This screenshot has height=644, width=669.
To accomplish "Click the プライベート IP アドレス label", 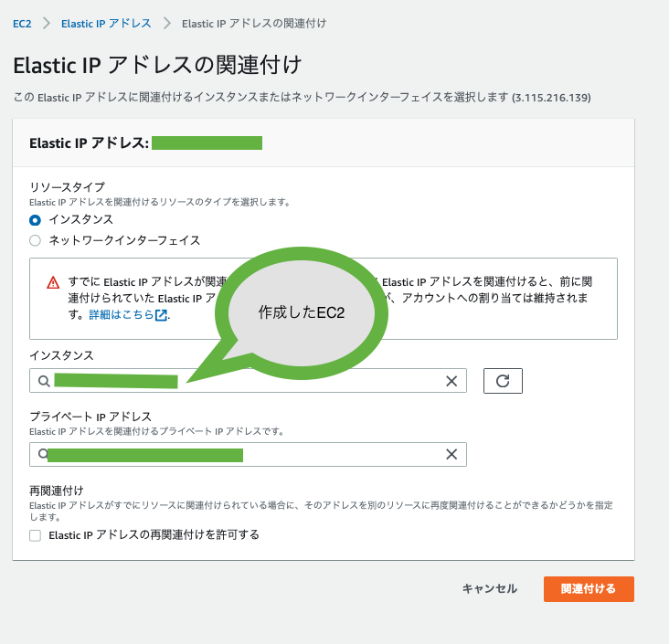I will pos(90,417).
